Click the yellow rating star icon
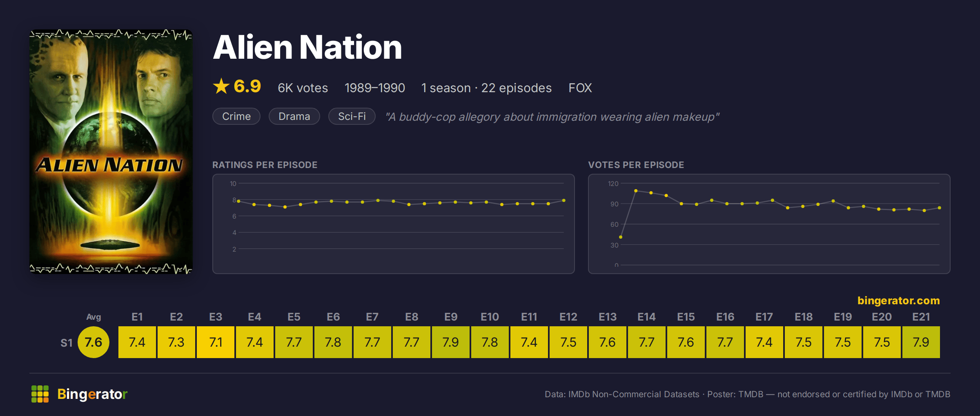 tap(221, 86)
